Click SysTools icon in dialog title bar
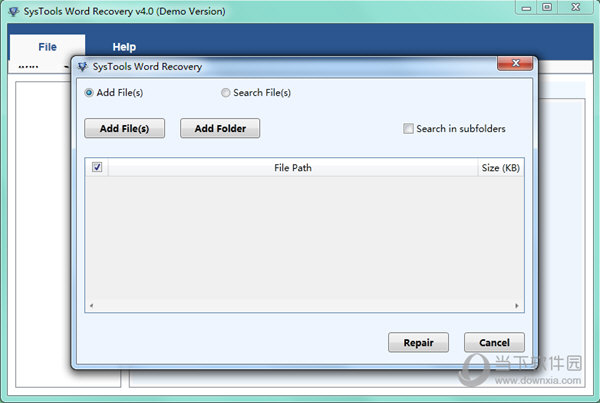 83,67
